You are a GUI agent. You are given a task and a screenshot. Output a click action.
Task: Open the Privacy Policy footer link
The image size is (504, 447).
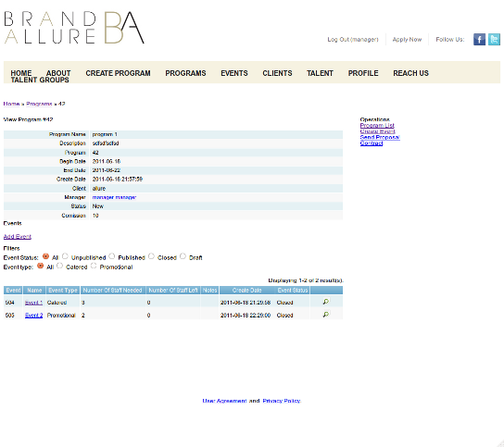[282, 401]
